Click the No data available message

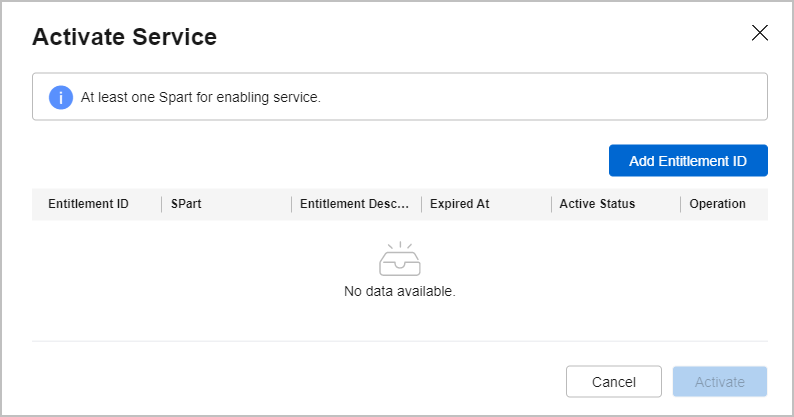click(400, 291)
